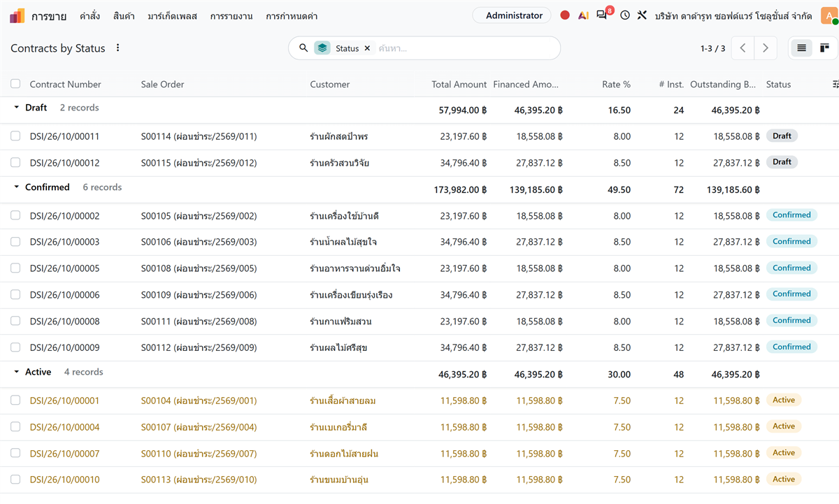Click the search magnifier icon
This screenshot has width=839, height=504.
(x=303, y=48)
